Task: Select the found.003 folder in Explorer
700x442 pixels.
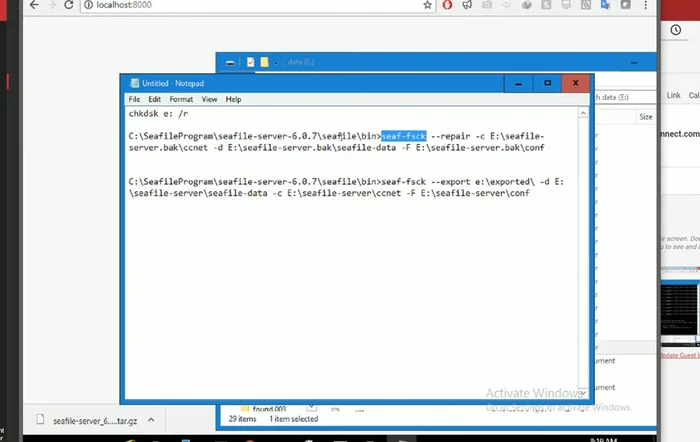Action: click(x=261, y=409)
